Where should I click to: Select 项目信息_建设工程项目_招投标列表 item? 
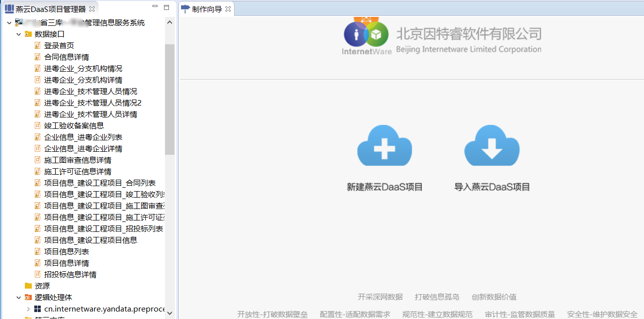point(103,228)
